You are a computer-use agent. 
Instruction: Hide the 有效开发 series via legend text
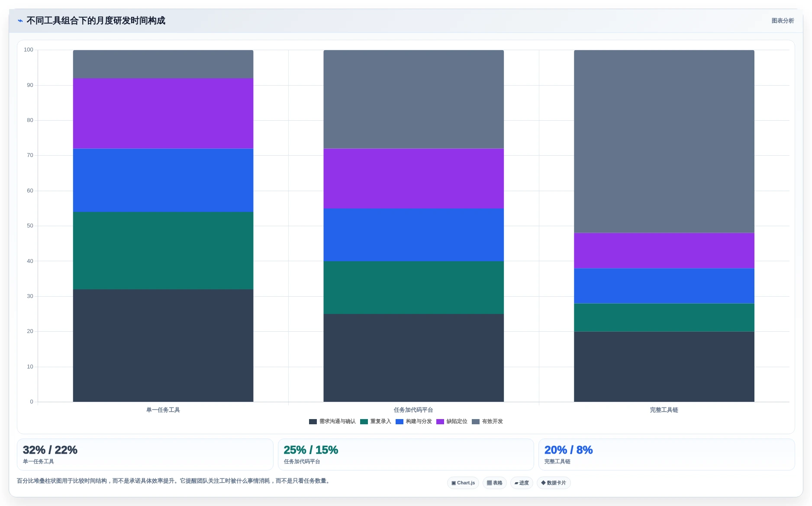pos(493,422)
